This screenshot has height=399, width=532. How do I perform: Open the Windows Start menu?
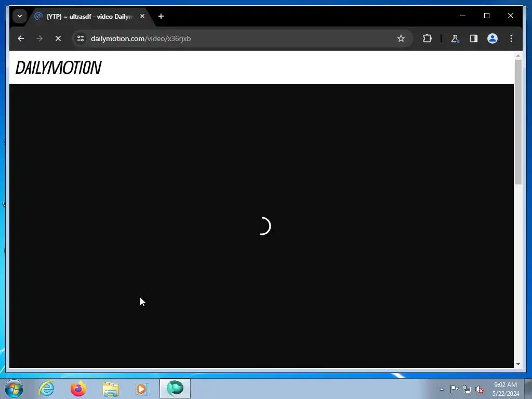(x=14, y=389)
